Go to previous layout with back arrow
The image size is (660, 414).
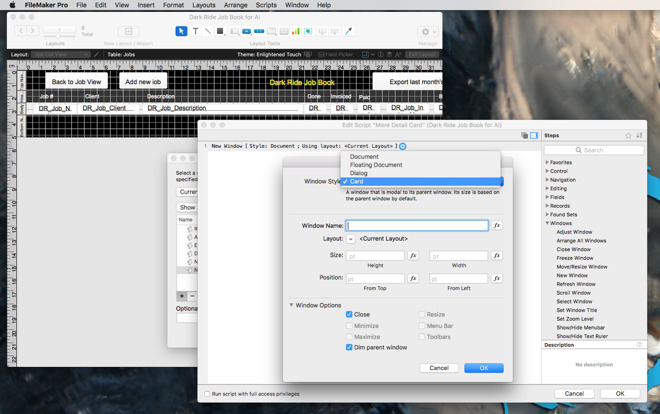click(21, 31)
